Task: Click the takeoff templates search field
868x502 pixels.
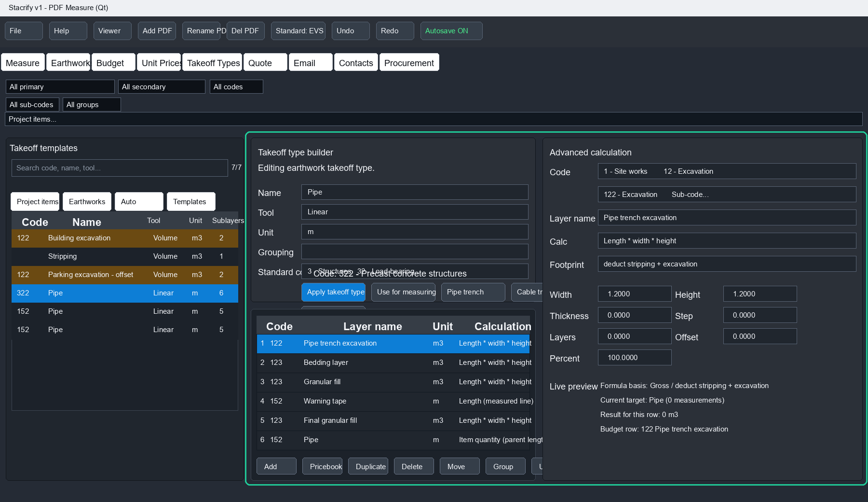Action: (120, 168)
